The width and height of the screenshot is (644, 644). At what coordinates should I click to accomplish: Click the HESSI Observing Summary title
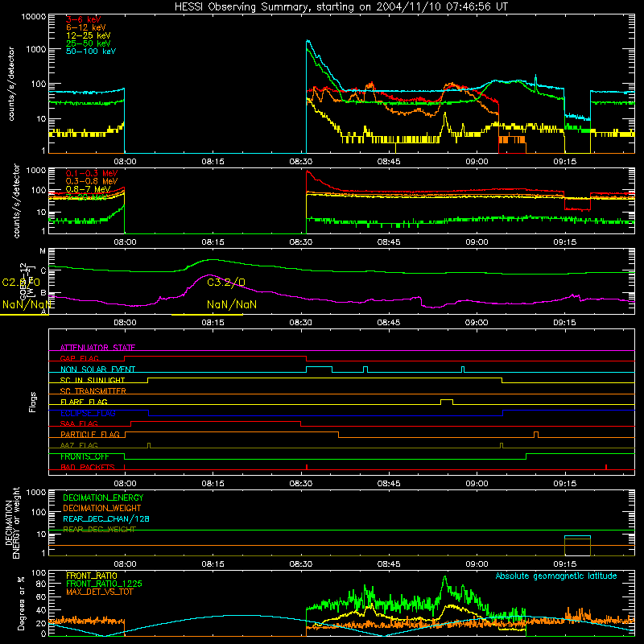[x=341, y=7]
